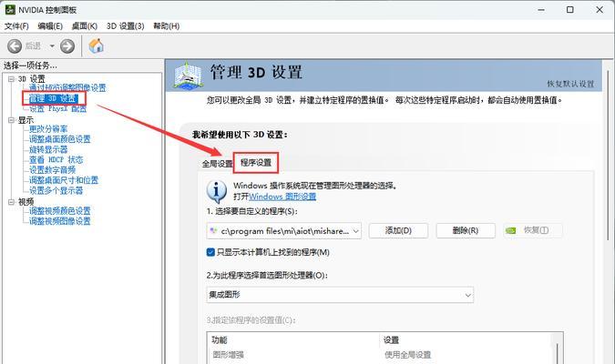Screen dimensions: 615x364
Task: Collapse the 3D 设置 tree node
Action: pyautogui.click(x=11, y=79)
